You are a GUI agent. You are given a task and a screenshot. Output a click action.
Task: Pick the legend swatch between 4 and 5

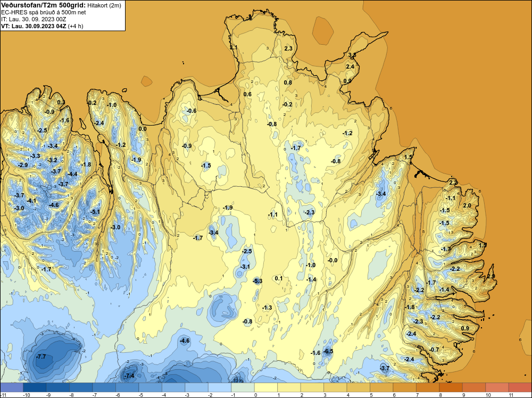point(358,387)
